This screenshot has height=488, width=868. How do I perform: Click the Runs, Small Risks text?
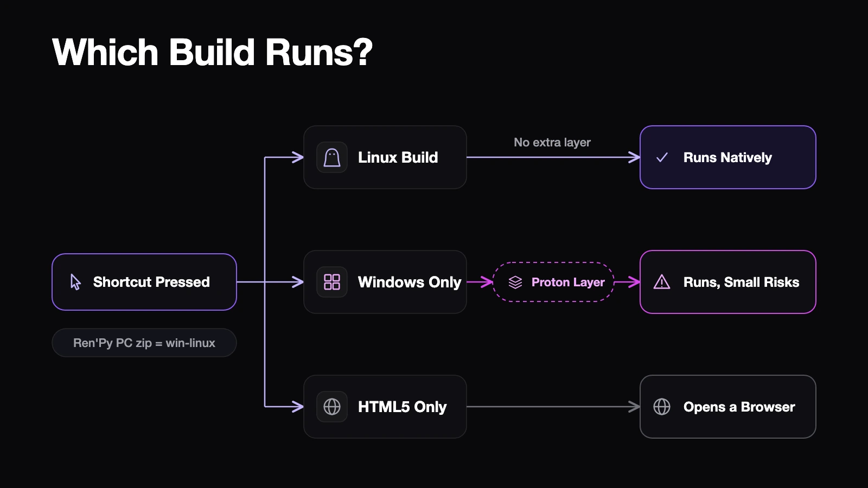coord(741,282)
